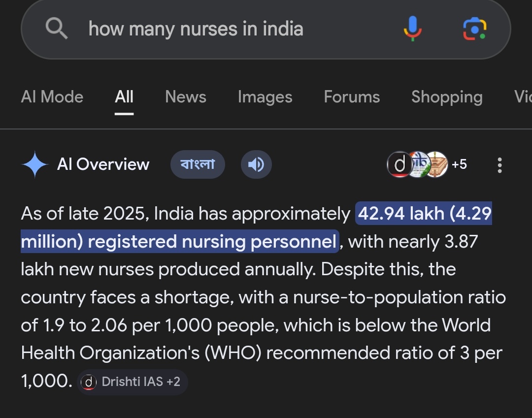The height and width of the screenshot is (418, 532).
Task: Click the 'AI Overview' heading text
Action: tap(103, 164)
